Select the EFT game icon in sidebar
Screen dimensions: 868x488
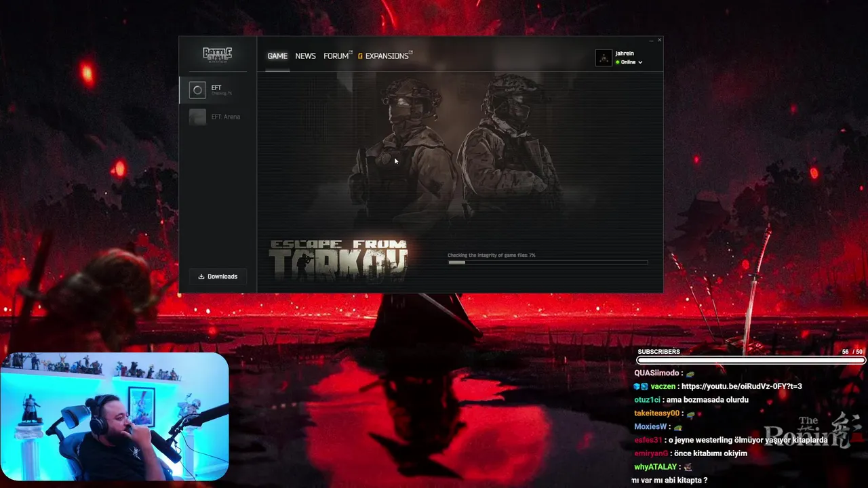tap(197, 89)
